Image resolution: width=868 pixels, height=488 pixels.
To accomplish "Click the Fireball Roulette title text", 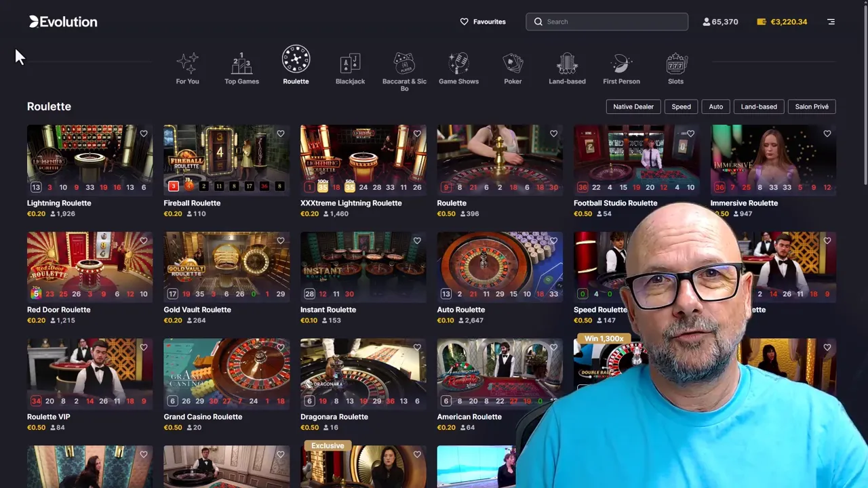I will pos(192,203).
